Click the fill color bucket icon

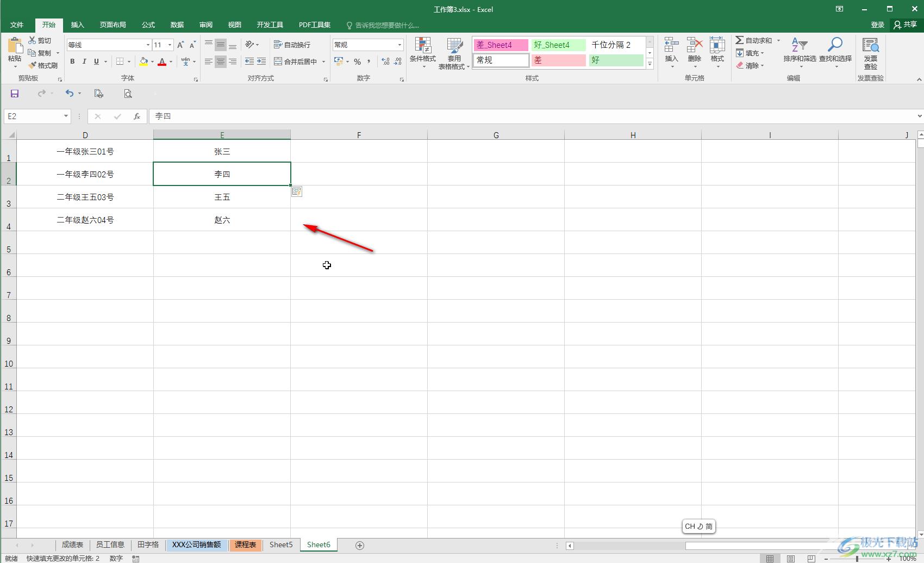(143, 61)
